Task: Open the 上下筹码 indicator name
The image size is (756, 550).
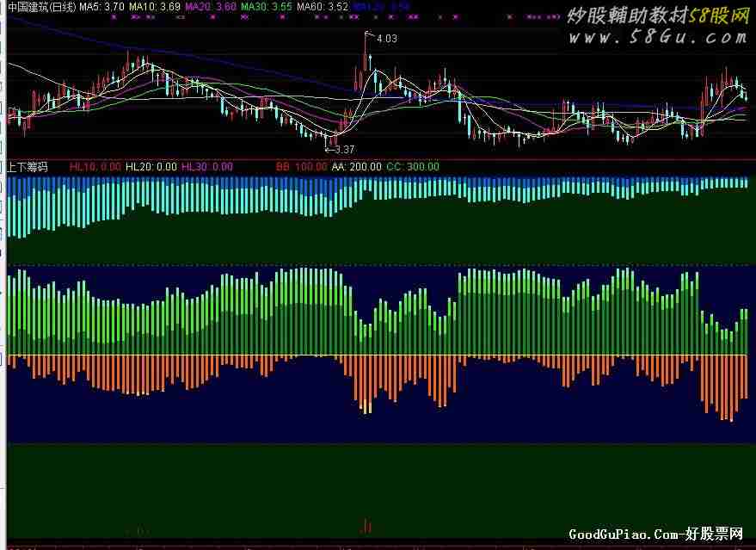Action: [x=28, y=167]
